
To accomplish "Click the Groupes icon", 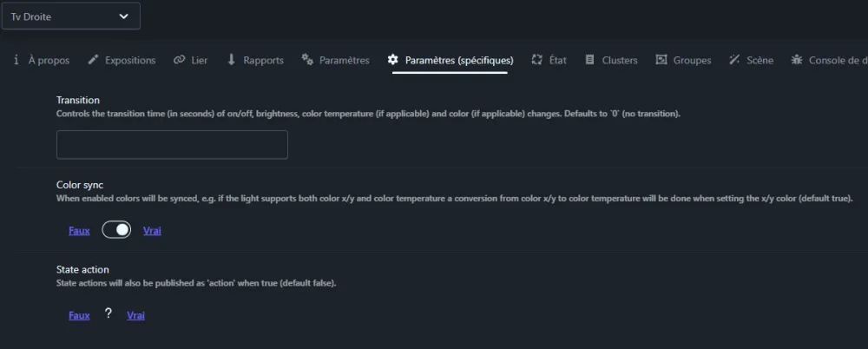I will pos(661,60).
